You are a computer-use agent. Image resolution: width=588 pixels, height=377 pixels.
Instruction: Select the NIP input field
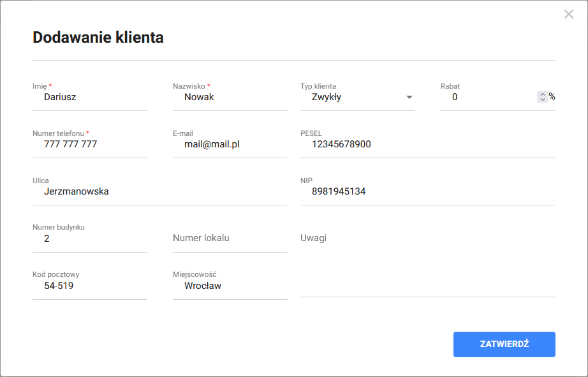click(x=427, y=191)
